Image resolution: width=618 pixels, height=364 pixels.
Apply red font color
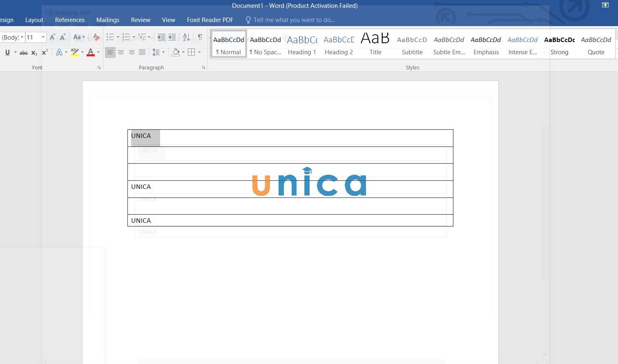pyautogui.click(x=91, y=52)
